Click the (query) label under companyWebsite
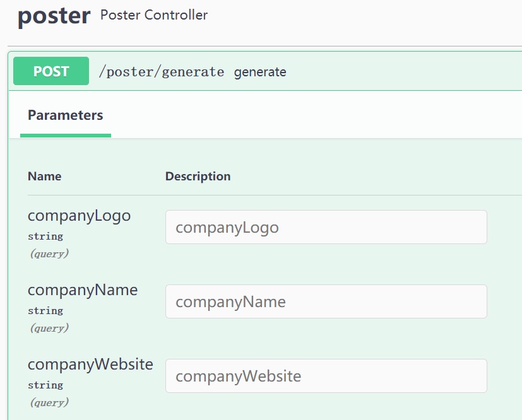The width and height of the screenshot is (522, 420). pyautogui.click(x=49, y=402)
